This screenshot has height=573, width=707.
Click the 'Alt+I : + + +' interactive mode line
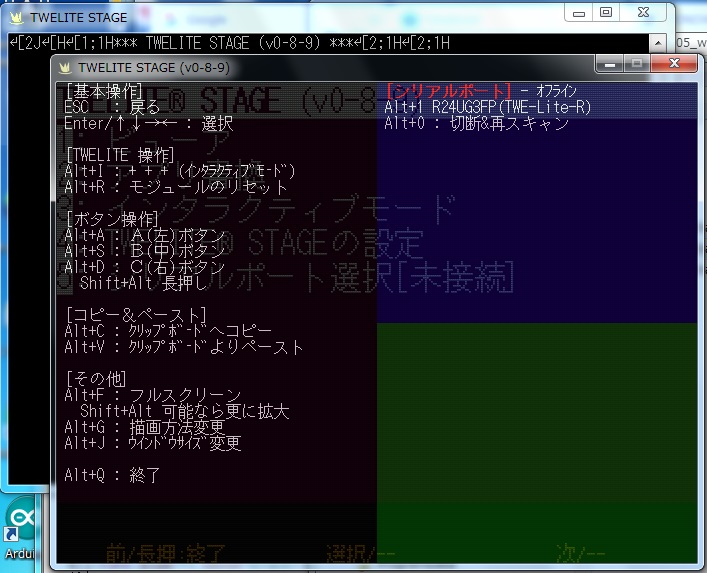coord(179,171)
